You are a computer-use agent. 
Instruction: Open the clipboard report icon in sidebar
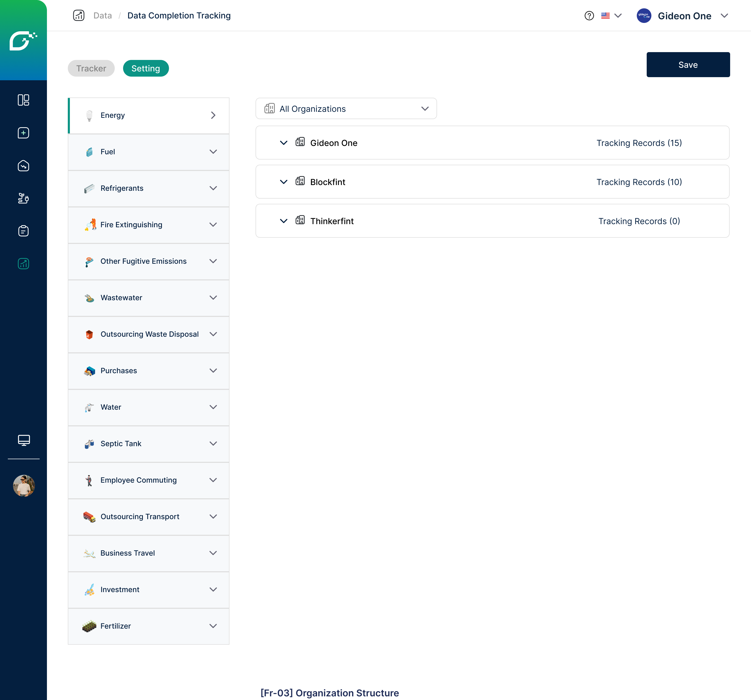point(23,231)
